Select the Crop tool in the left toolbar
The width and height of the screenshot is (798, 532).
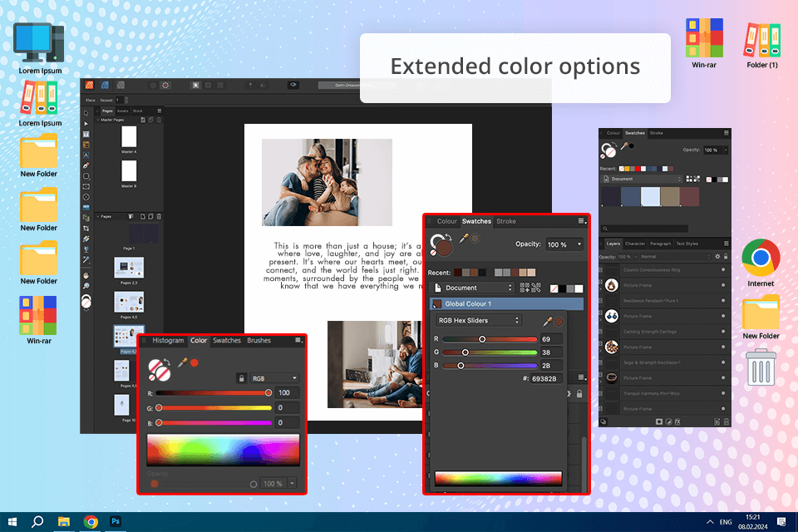[x=86, y=228]
